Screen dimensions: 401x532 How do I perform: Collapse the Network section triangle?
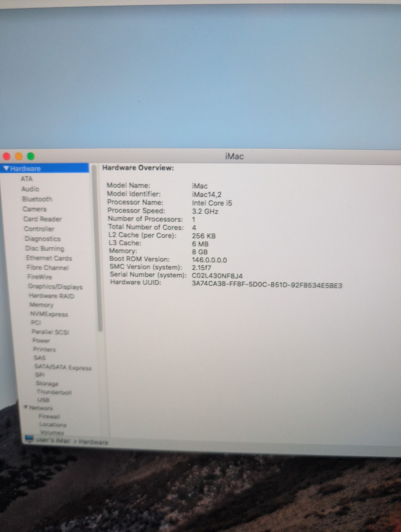click(26, 407)
